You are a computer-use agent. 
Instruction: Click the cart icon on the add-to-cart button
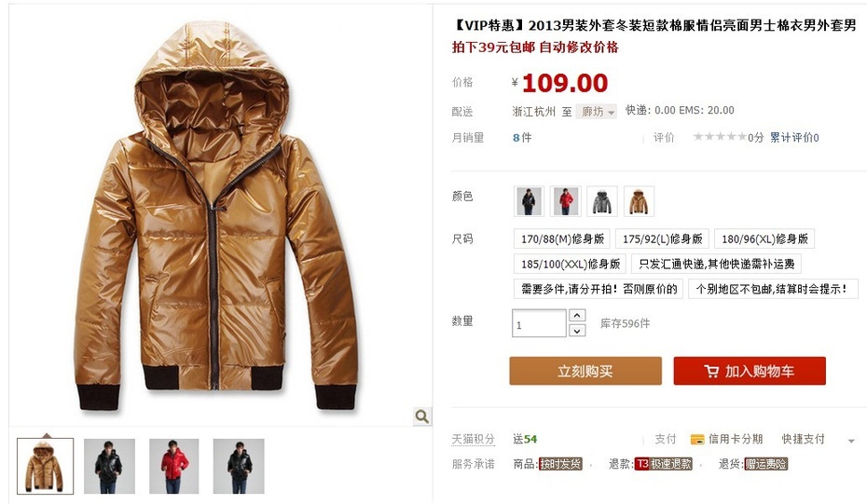point(711,372)
